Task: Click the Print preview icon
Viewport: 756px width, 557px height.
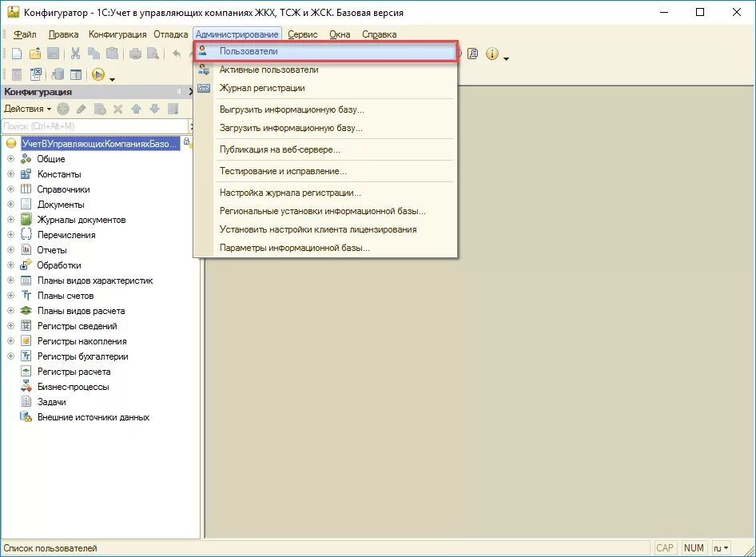Action: click(x=153, y=54)
